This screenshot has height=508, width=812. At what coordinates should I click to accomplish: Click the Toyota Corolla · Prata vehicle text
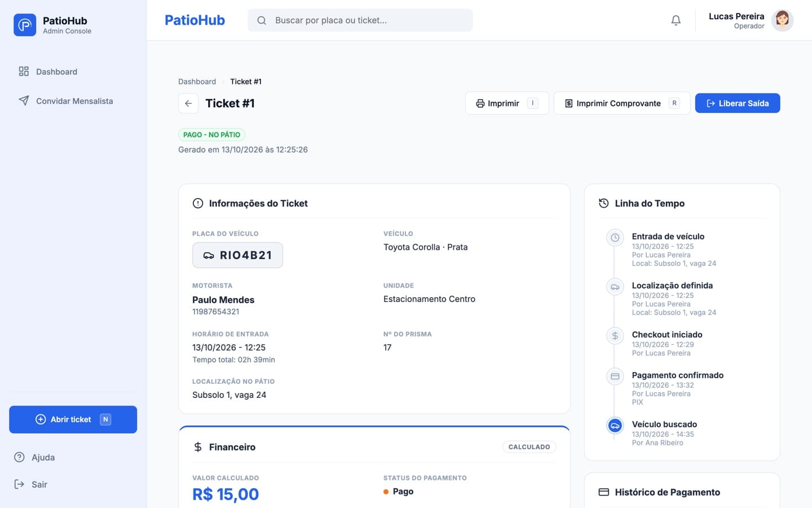pos(425,247)
